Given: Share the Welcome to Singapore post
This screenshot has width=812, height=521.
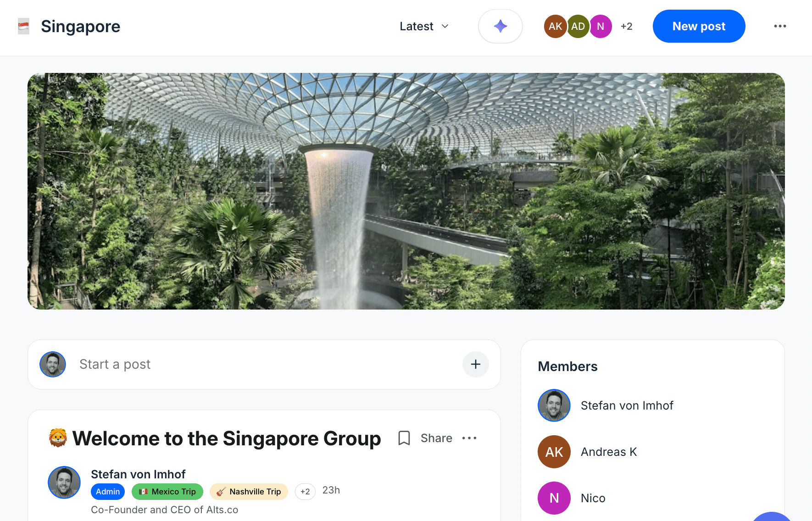Looking at the screenshot, I should [x=436, y=438].
